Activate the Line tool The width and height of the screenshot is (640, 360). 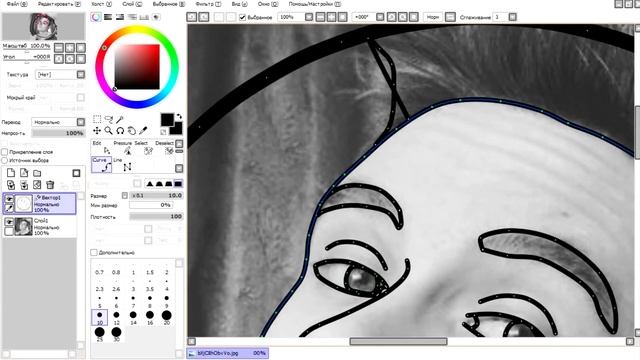coord(123,164)
